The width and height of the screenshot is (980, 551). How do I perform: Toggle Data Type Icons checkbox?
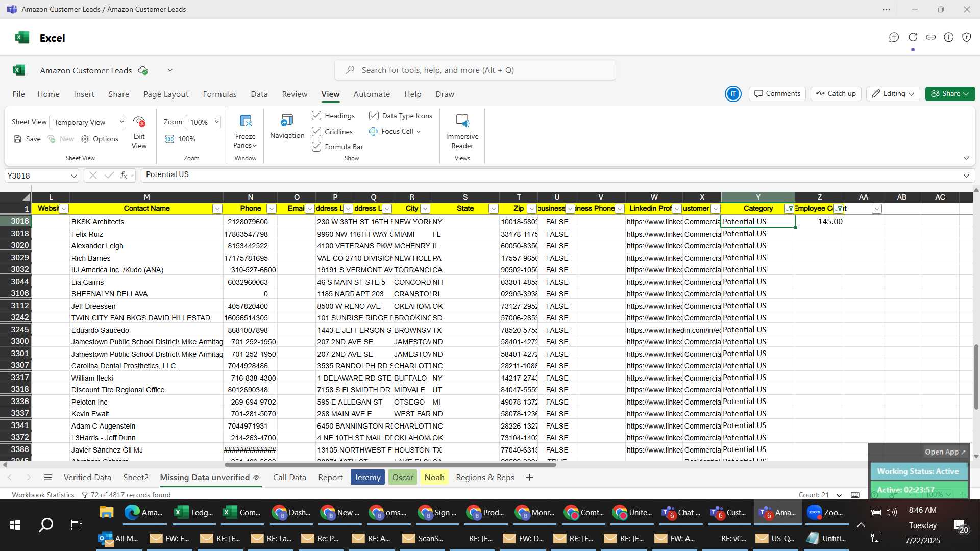click(374, 116)
